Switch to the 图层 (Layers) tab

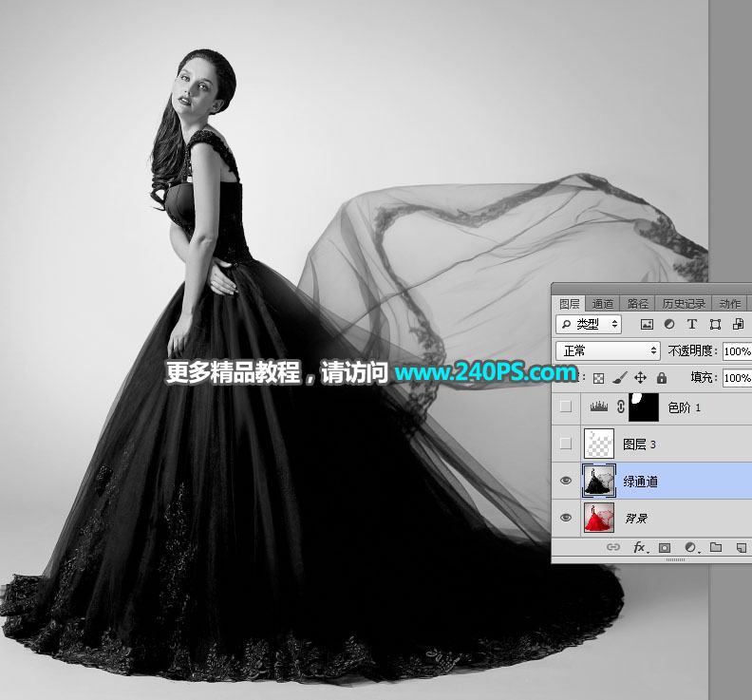(x=570, y=304)
